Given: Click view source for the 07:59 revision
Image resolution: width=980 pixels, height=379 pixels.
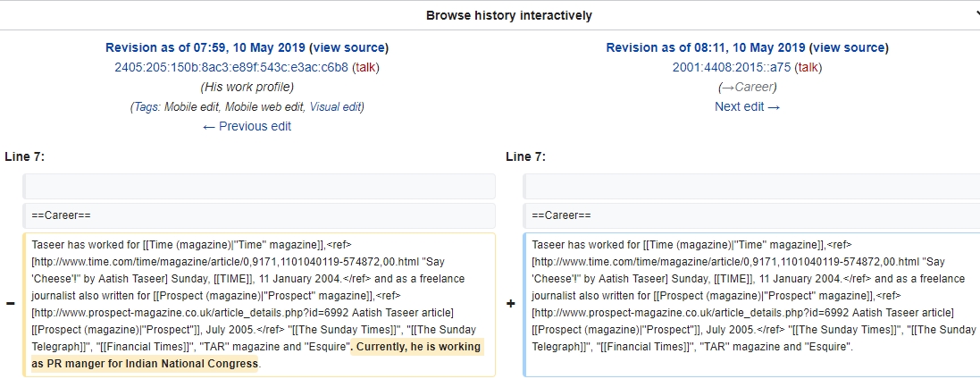Looking at the screenshot, I should (x=348, y=47).
